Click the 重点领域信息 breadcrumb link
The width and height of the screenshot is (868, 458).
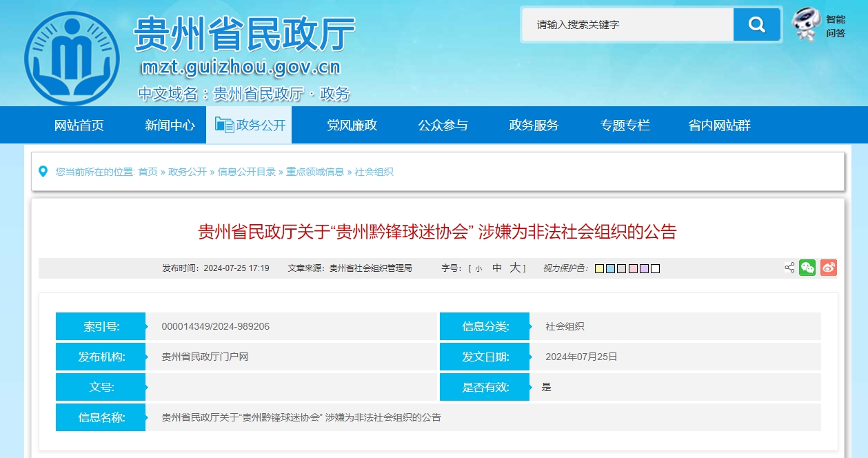[x=315, y=172]
